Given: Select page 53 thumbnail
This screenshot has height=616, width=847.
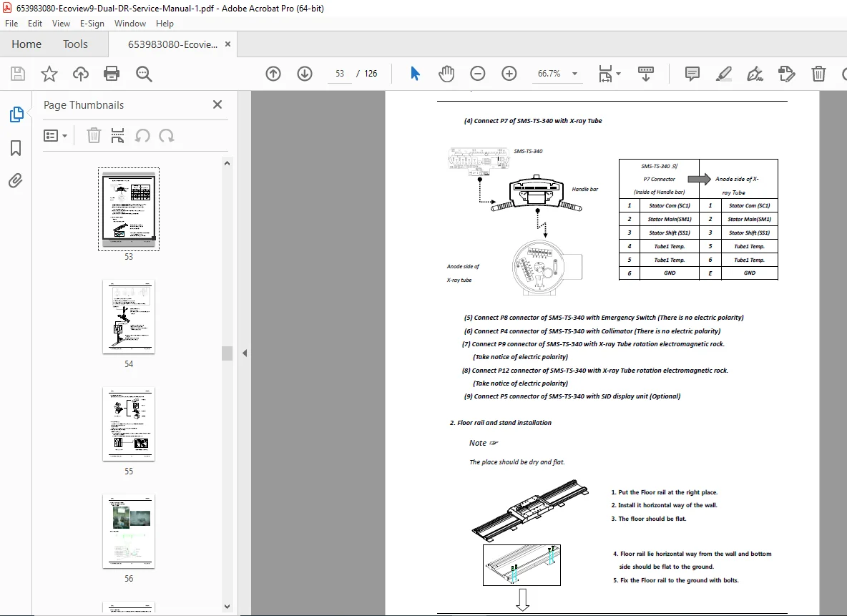Looking at the screenshot, I should [x=129, y=209].
